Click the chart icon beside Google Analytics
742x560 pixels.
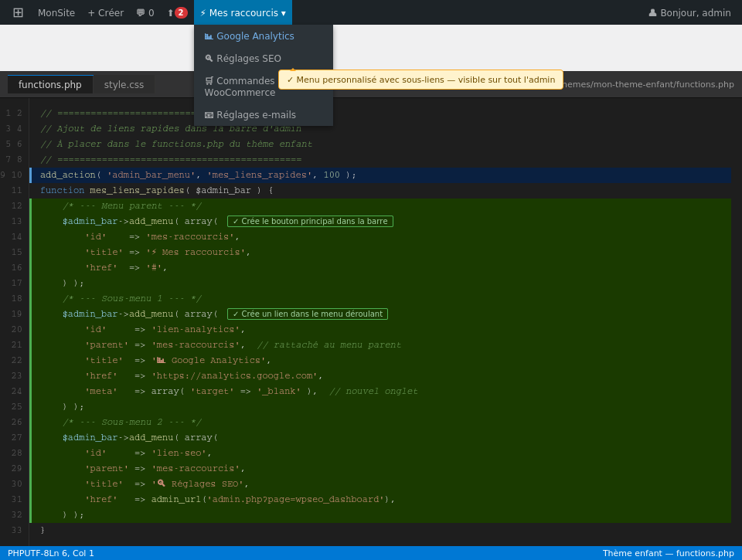(209, 36)
